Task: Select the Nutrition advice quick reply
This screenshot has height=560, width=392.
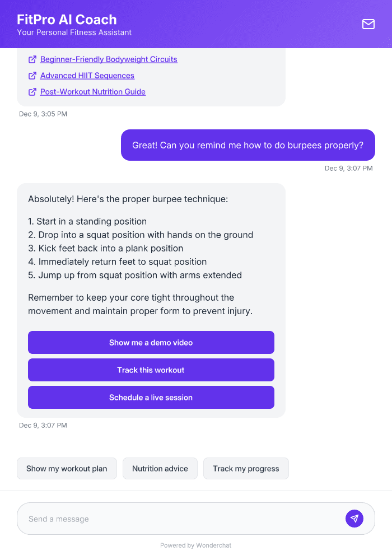Action: [160, 468]
